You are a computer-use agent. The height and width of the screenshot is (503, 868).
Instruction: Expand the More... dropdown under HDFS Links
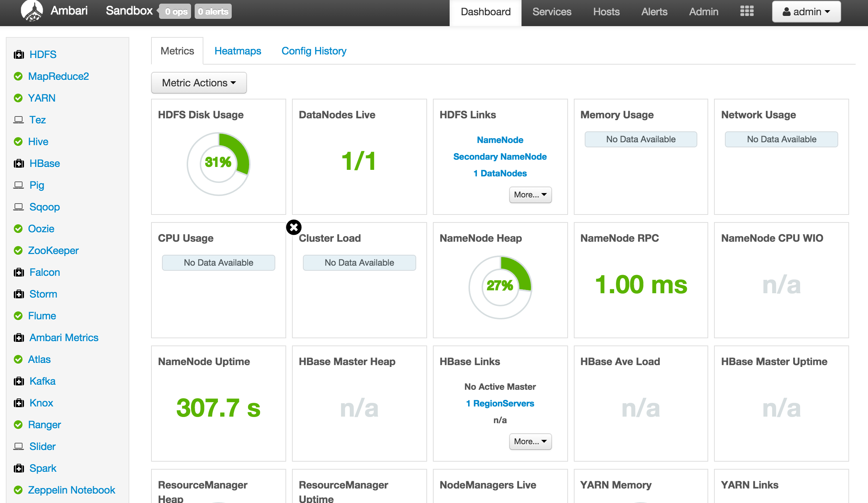(x=530, y=195)
